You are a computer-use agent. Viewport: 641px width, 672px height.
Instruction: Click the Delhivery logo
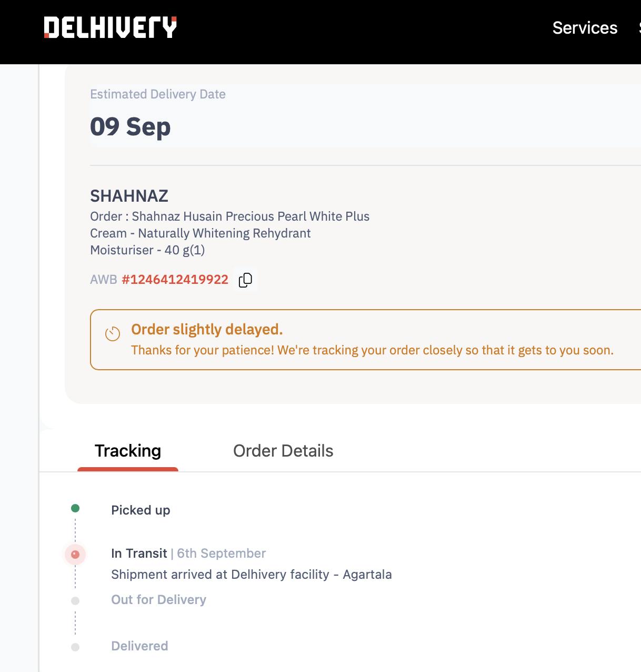110,27
